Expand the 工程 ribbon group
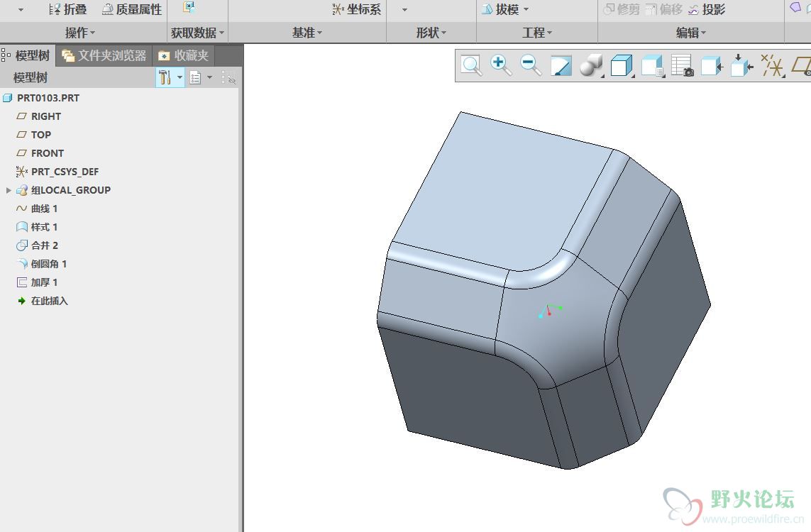 tap(537, 33)
